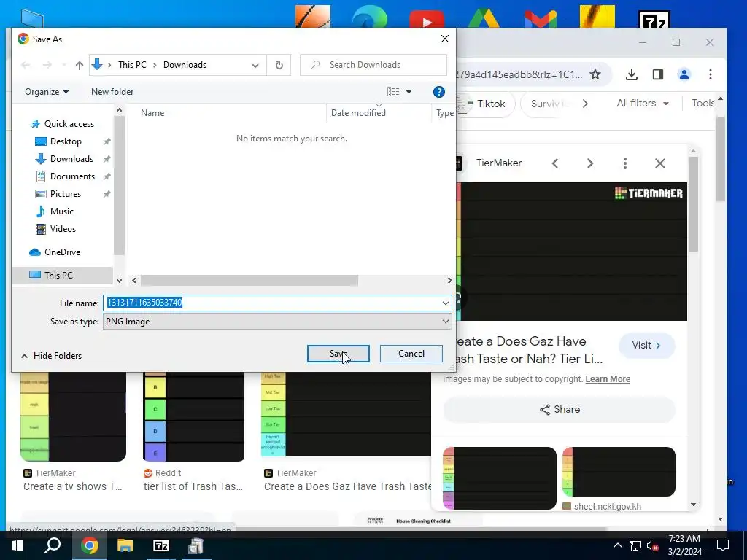Screen dimensions: 747x560
Task: Click the Visit button for TierMaker
Action: (x=646, y=345)
